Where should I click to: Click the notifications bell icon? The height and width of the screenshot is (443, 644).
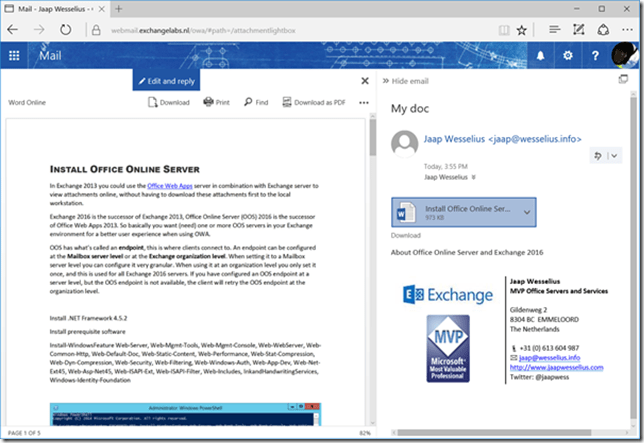pyautogui.click(x=542, y=56)
